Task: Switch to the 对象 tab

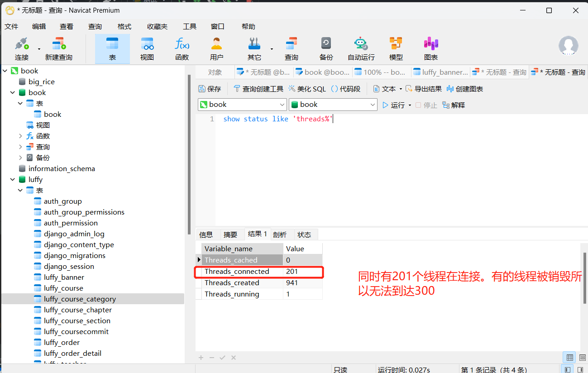Action: [215, 72]
